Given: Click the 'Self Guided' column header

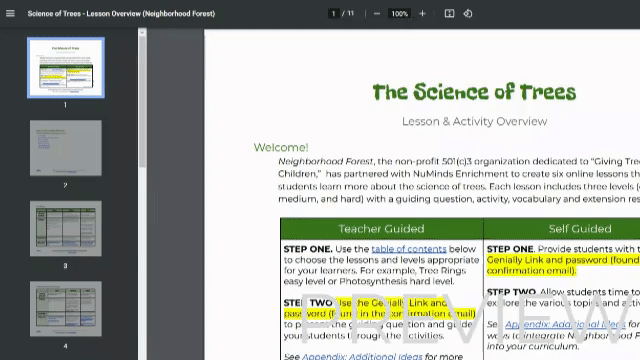Looking at the screenshot, I should 580,229.
